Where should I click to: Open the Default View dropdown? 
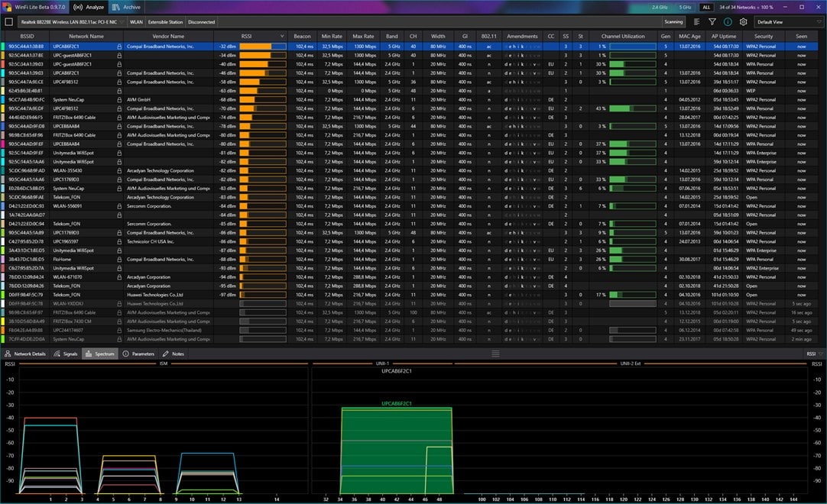(x=787, y=22)
